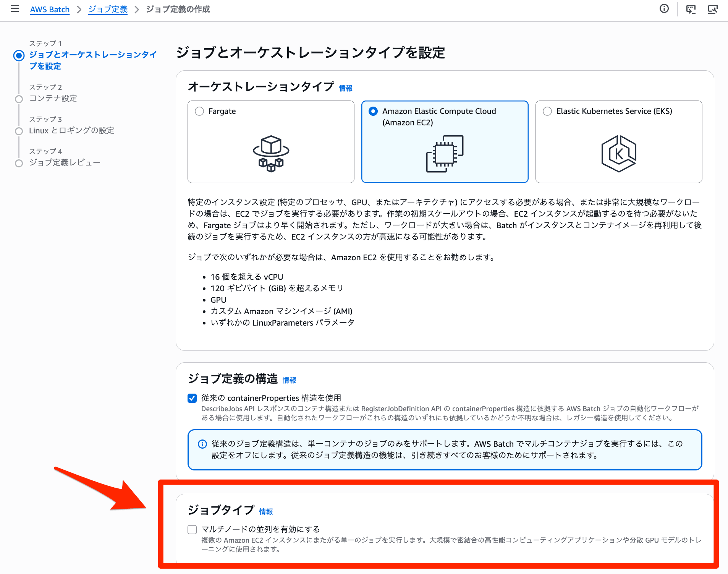728x574 pixels.
Task: Go to AWS Batch breadcrumb link
Action: [50, 9]
